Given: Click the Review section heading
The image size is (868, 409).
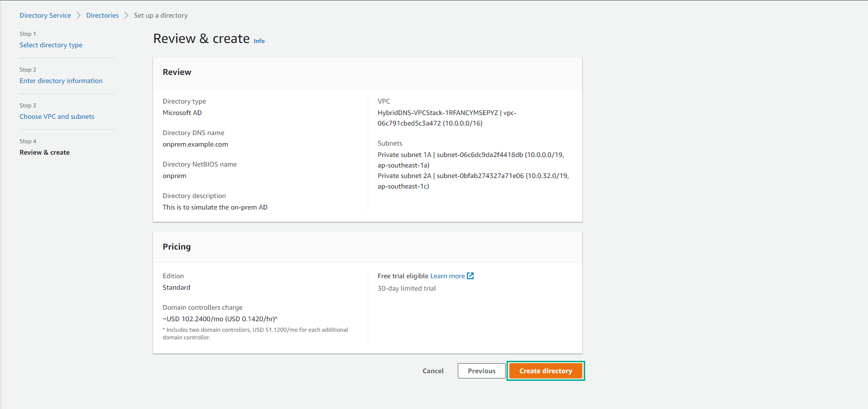Looking at the screenshot, I should tap(177, 72).
